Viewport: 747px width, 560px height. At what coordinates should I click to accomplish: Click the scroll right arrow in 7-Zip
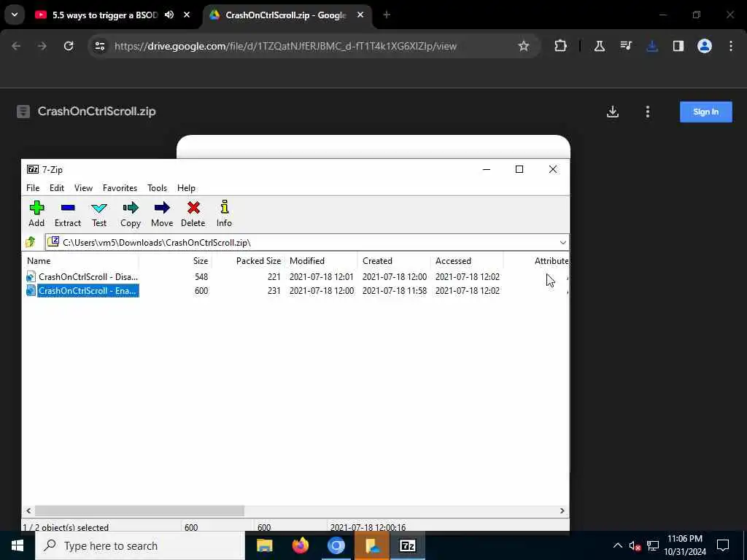tap(562, 510)
